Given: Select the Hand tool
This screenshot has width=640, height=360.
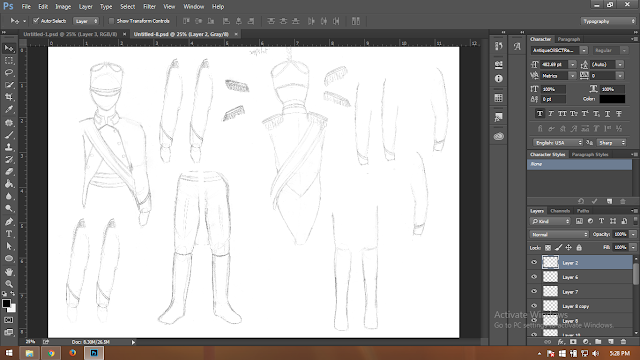Looking at the screenshot, I should (9, 272).
